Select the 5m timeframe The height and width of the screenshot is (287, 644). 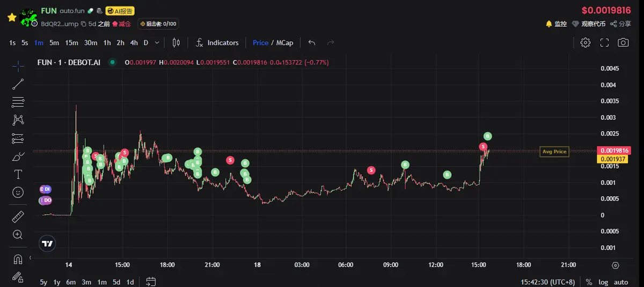tap(54, 42)
